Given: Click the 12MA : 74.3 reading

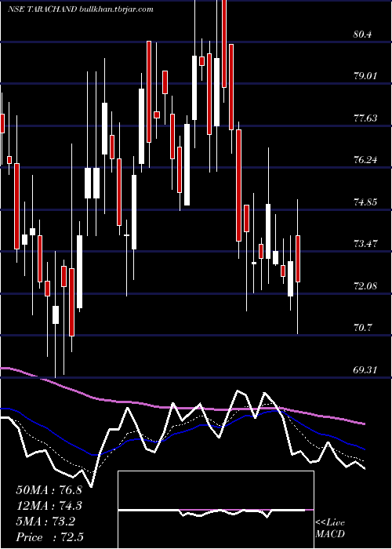Looking at the screenshot, I should tap(49, 506).
